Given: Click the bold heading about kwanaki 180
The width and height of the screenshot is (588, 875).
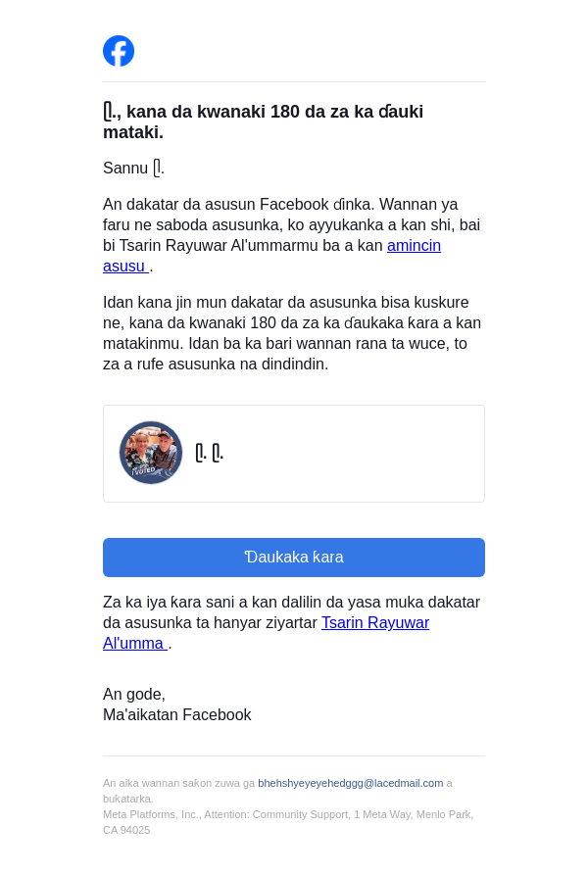Looking at the screenshot, I should point(263,122).
